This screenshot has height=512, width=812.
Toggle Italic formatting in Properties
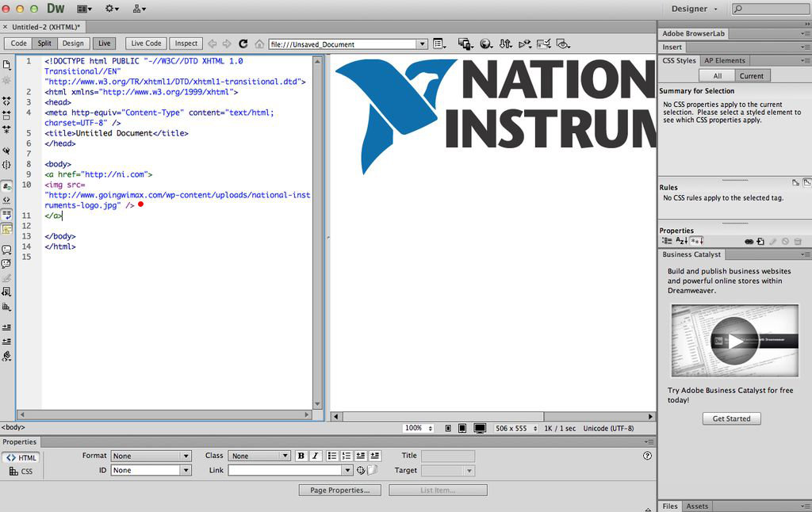[x=316, y=456]
